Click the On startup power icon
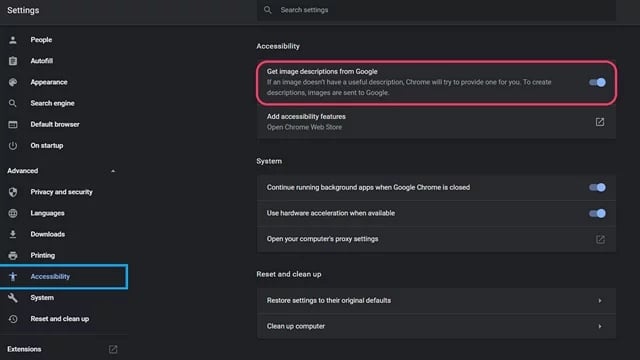The image size is (640, 360). click(x=13, y=146)
